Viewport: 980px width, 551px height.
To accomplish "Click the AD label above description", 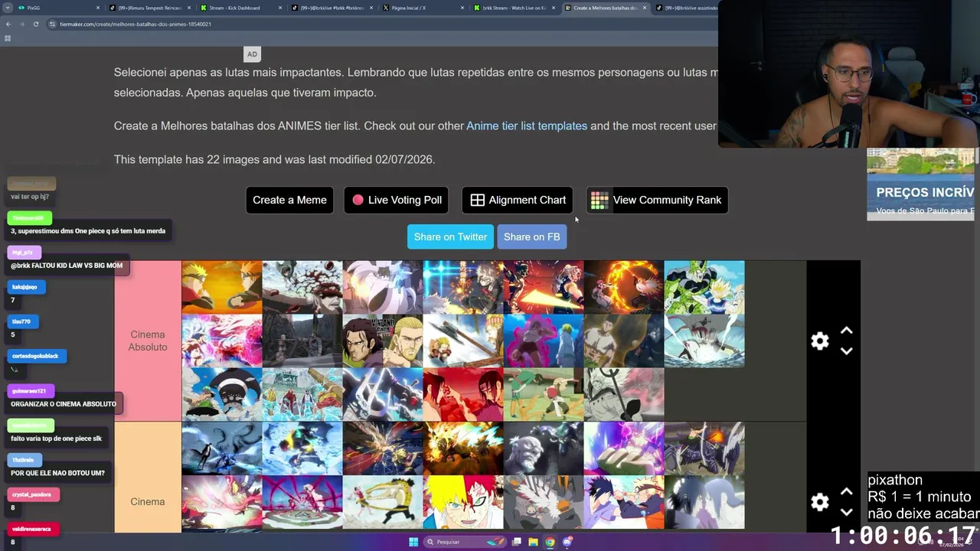I will (x=252, y=54).
